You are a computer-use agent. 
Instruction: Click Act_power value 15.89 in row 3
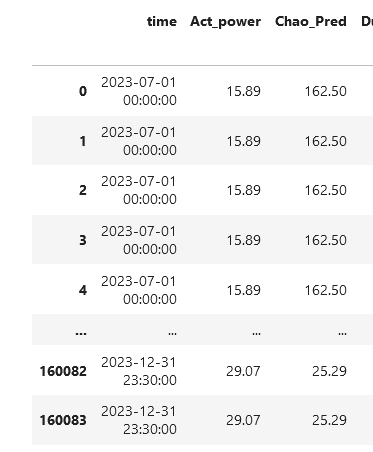pyautogui.click(x=244, y=240)
